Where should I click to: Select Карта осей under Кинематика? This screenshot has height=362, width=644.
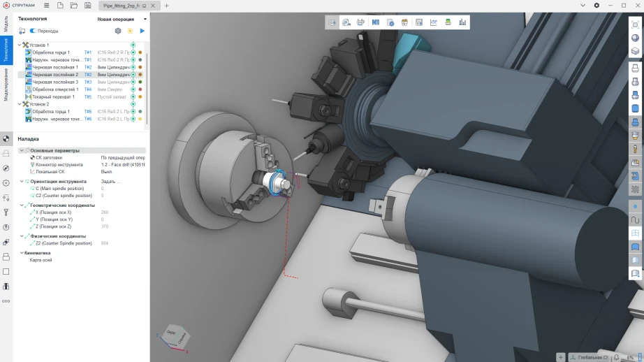(x=41, y=260)
